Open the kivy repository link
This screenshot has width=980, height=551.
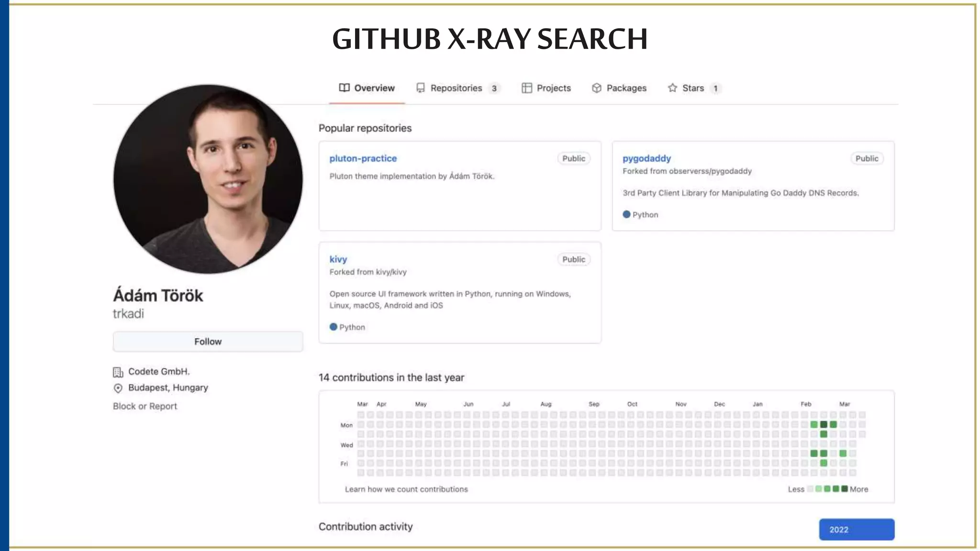(x=338, y=259)
